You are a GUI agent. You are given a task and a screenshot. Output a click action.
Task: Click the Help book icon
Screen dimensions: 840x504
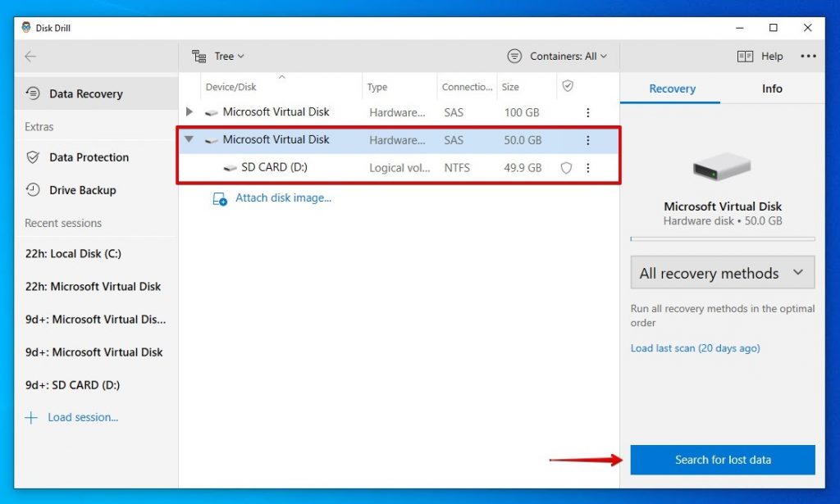[x=746, y=56]
